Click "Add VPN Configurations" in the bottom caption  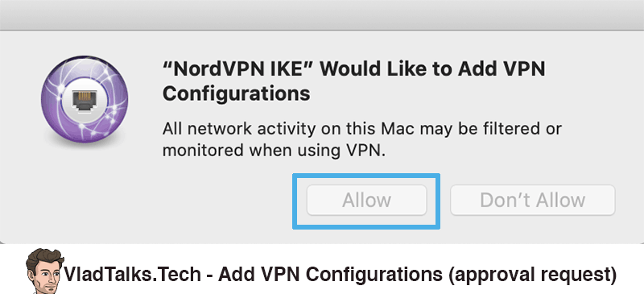coord(330,275)
